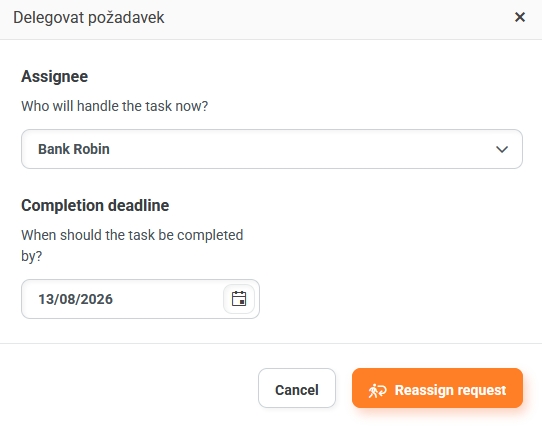The width and height of the screenshot is (542, 428).
Task: Focus the completion deadline date field
Action: 140,299
